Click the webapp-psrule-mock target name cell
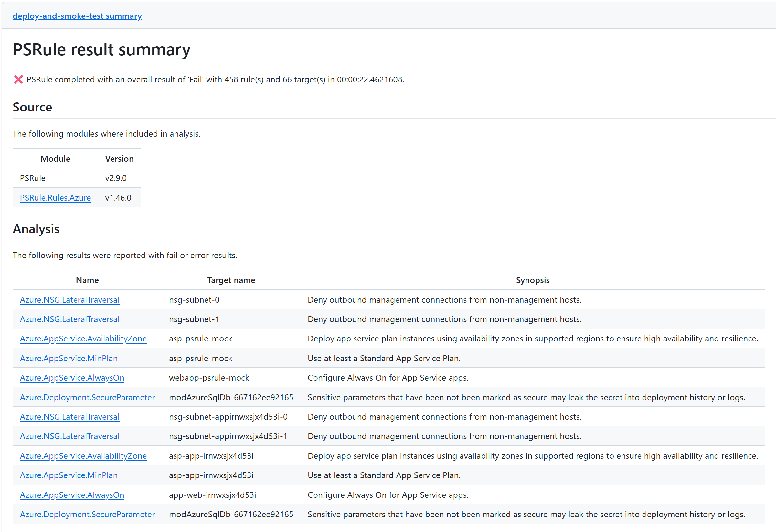 click(209, 378)
